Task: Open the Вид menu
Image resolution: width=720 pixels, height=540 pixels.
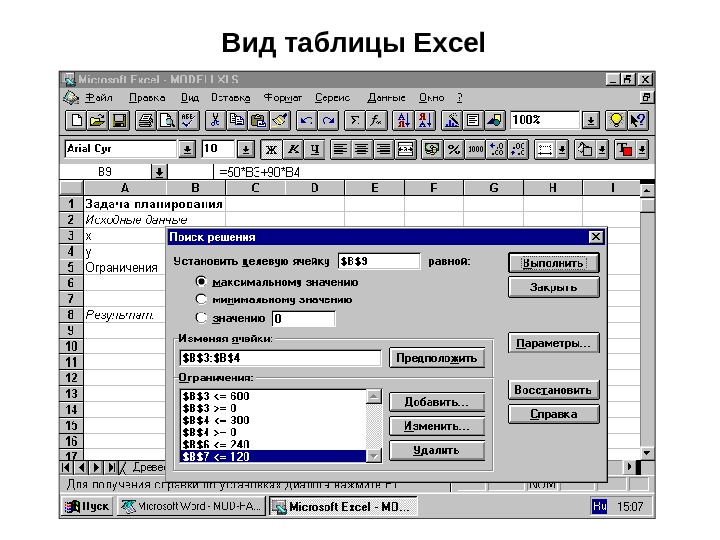Action: click(190, 98)
